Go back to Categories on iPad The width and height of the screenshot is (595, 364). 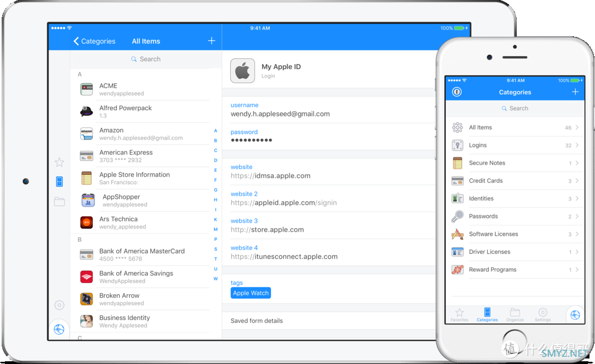95,41
